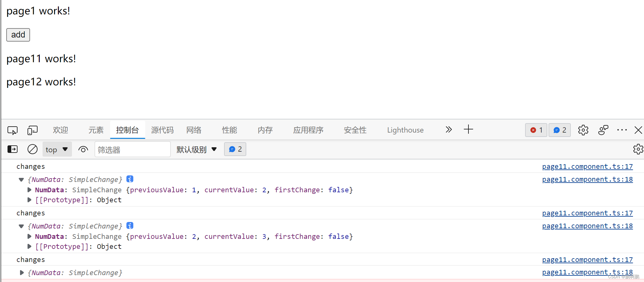Image resolution: width=644 pixels, height=282 pixels.
Task: Click the verbose info icon next to SimpleChange
Action: (x=130, y=179)
